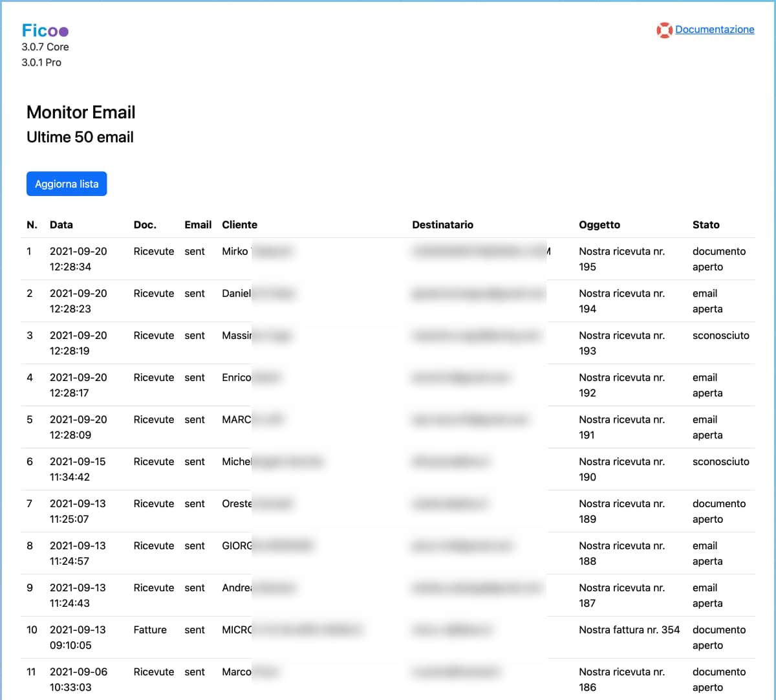Click the Destinatario column header
This screenshot has width=776, height=700.
click(x=442, y=225)
